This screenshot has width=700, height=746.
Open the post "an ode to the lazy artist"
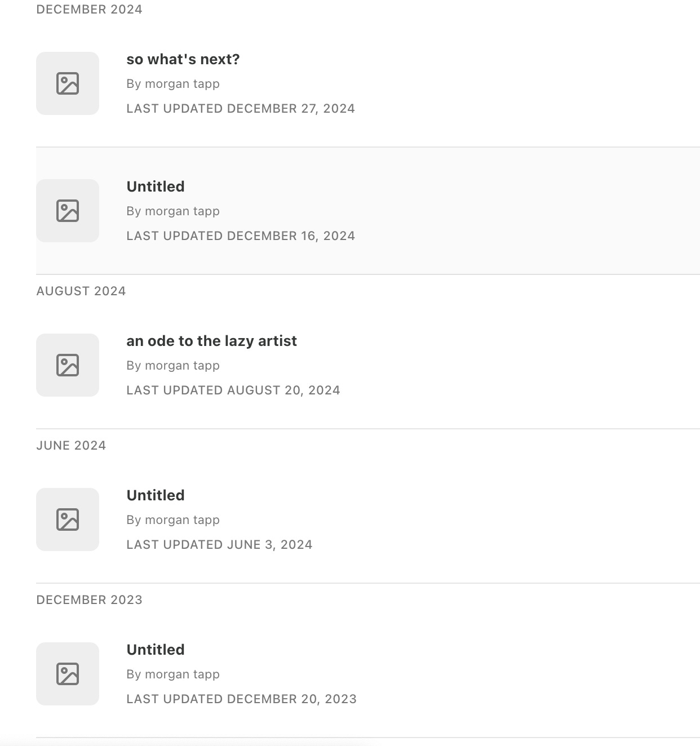[212, 340]
